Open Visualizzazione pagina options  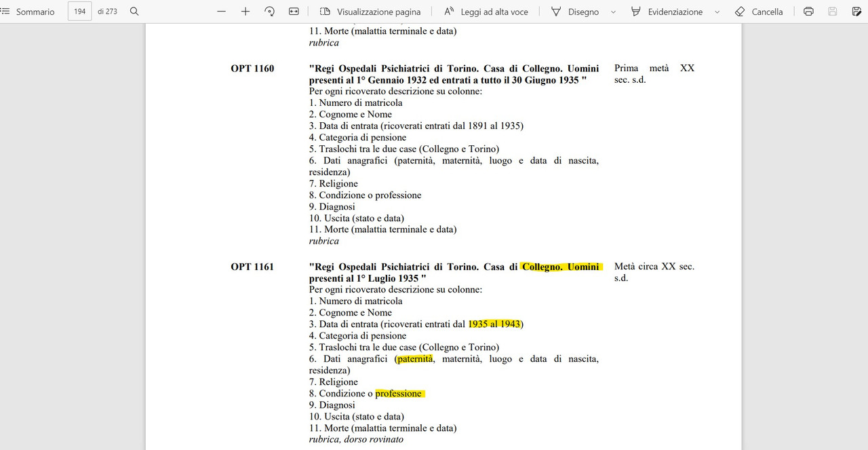pos(370,12)
